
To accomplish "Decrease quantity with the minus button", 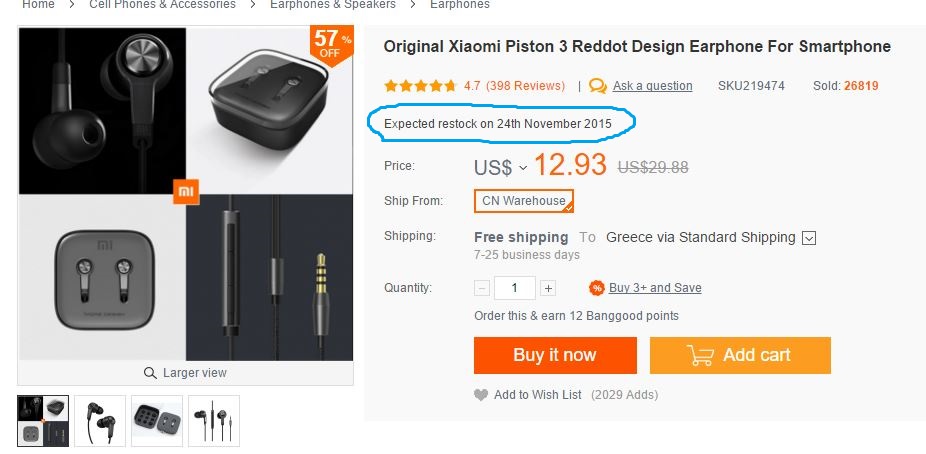I will point(482,288).
